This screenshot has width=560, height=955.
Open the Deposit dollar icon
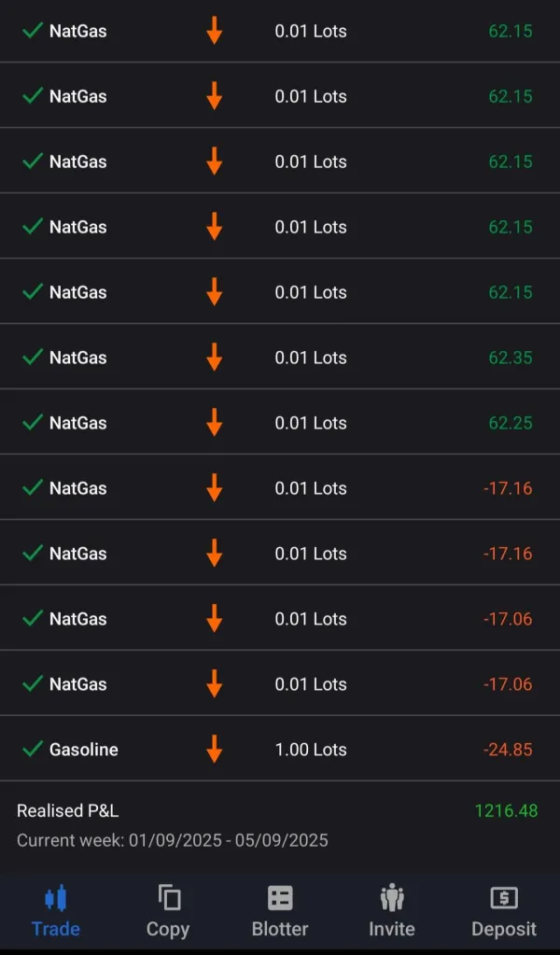click(x=504, y=898)
